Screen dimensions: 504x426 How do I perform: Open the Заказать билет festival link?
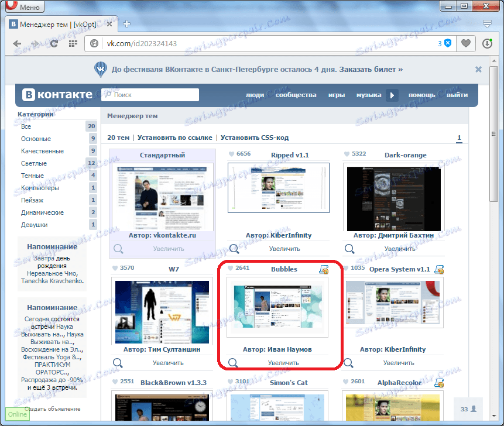pos(371,70)
